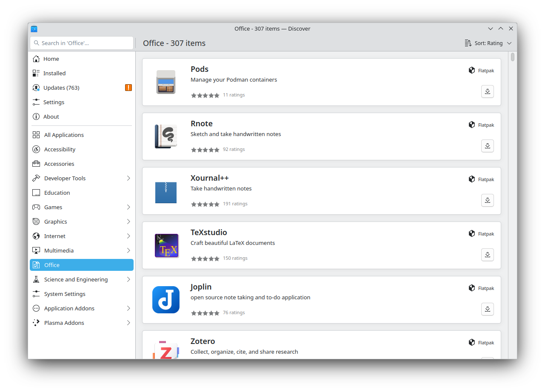
Task: Click 'Sketch and take handwritten notes' description
Action: [x=236, y=134]
